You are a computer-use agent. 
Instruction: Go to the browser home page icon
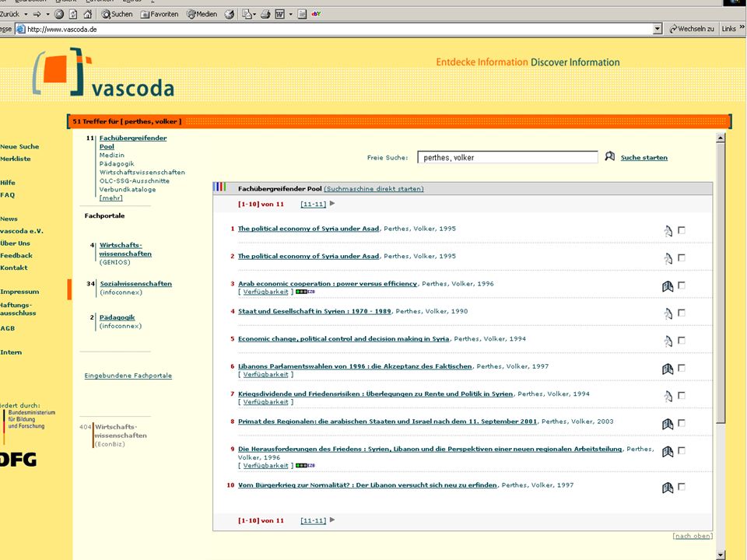pyautogui.click(x=88, y=14)
